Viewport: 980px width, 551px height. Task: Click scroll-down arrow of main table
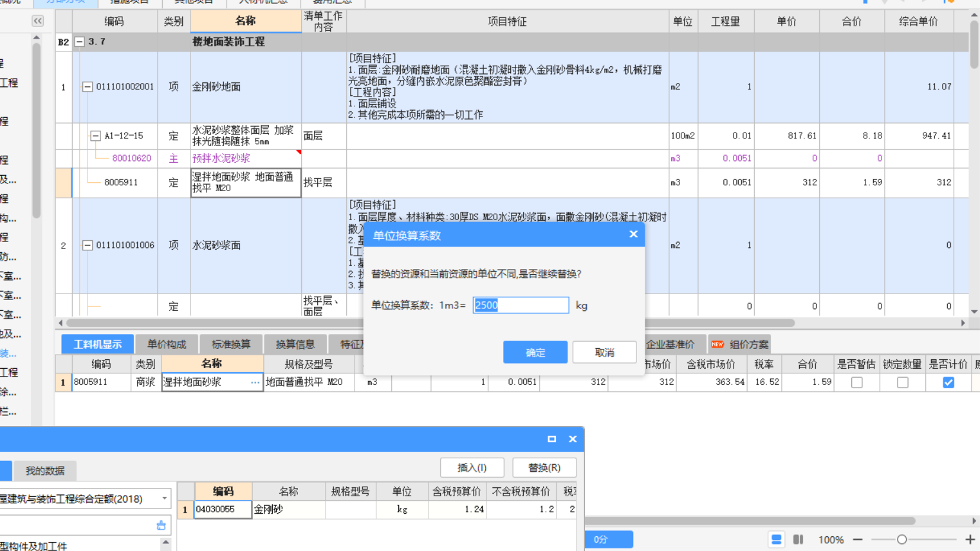click(974, 312)
